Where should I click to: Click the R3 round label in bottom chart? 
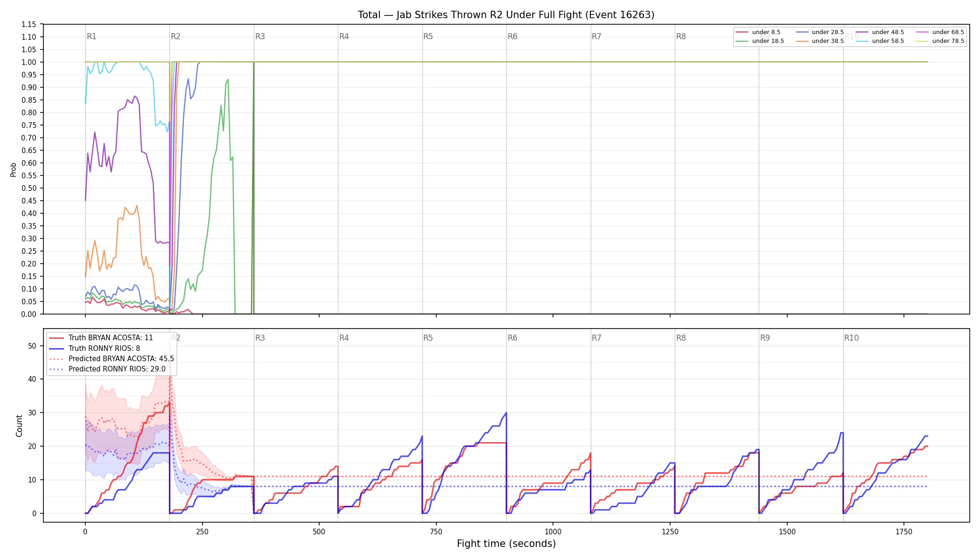pos(260,338)
